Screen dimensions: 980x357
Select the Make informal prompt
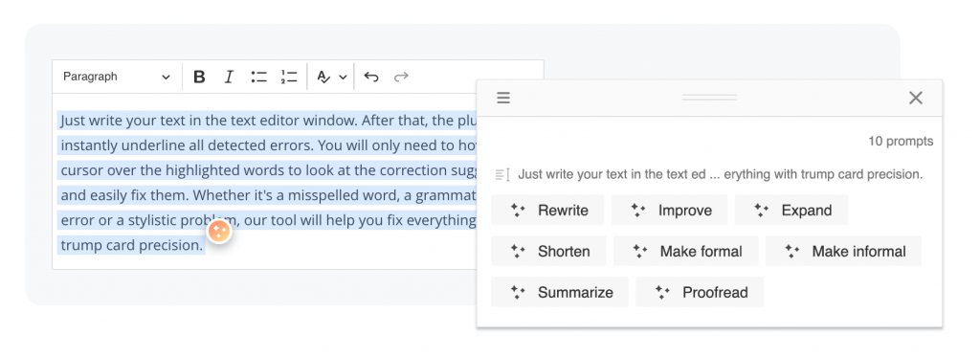844,252
